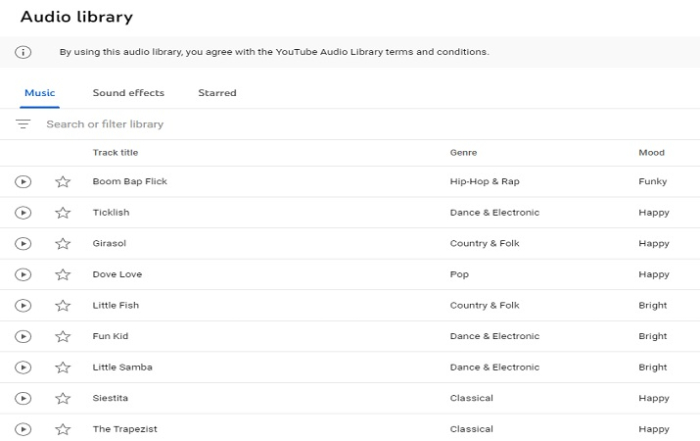
Task: Toggle star on Fun Kid track
Action: [63, 337]
